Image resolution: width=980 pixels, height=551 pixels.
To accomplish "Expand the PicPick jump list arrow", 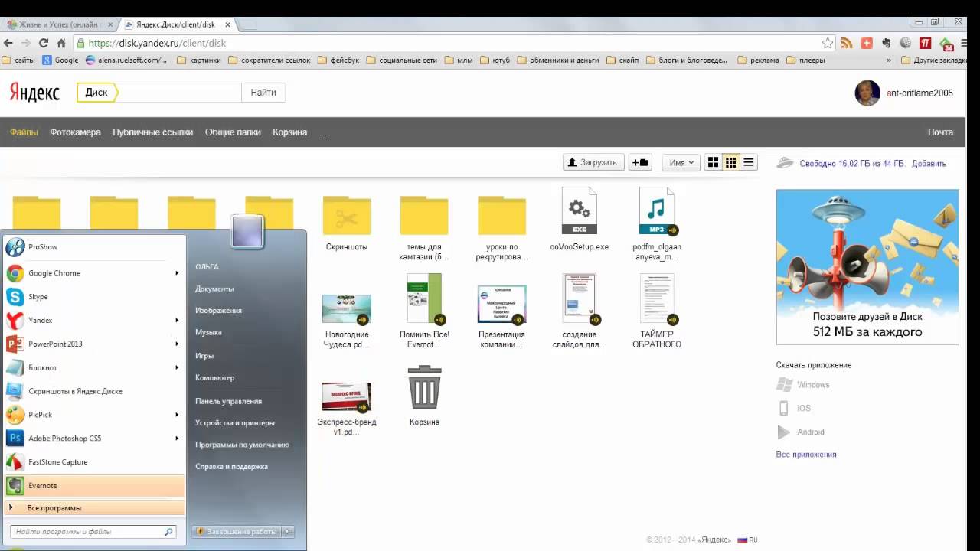I will (x=177, y=415).
